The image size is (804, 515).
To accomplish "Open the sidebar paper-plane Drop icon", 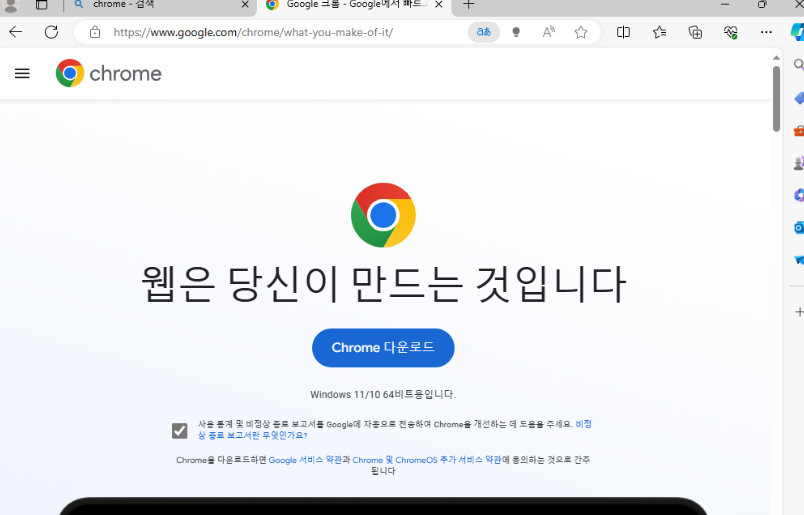I will point(798,260).
